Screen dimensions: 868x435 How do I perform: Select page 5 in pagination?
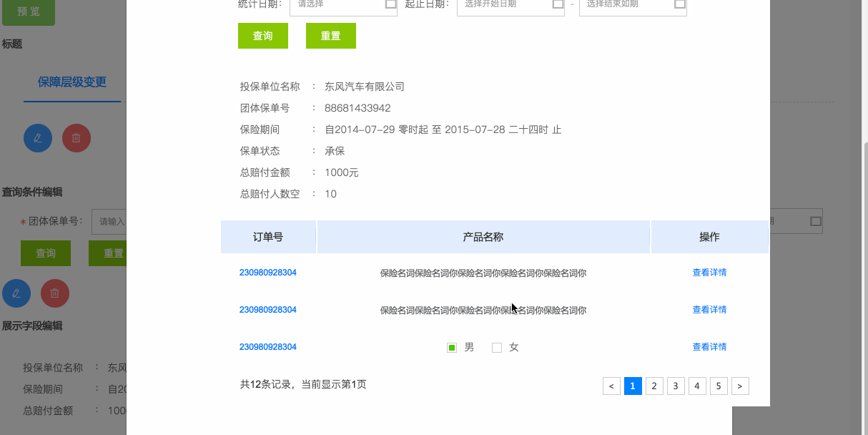point(719,386)
